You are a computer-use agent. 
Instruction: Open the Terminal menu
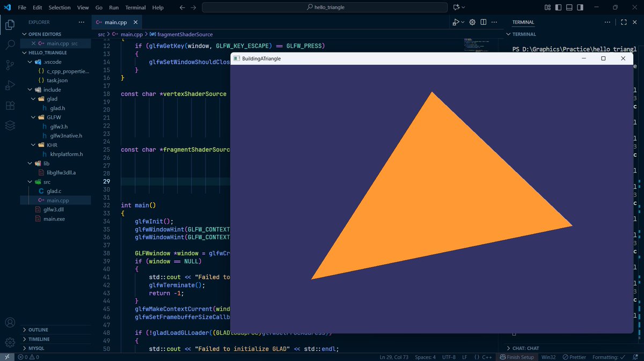click(x=136, y=8)
